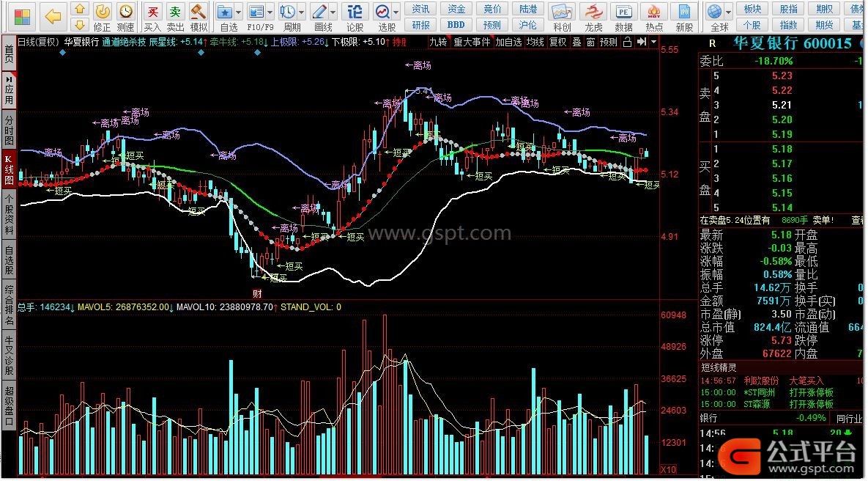868x481 pixels.
Task: Click the 板块 sectors button
Action: coord(753,10)
